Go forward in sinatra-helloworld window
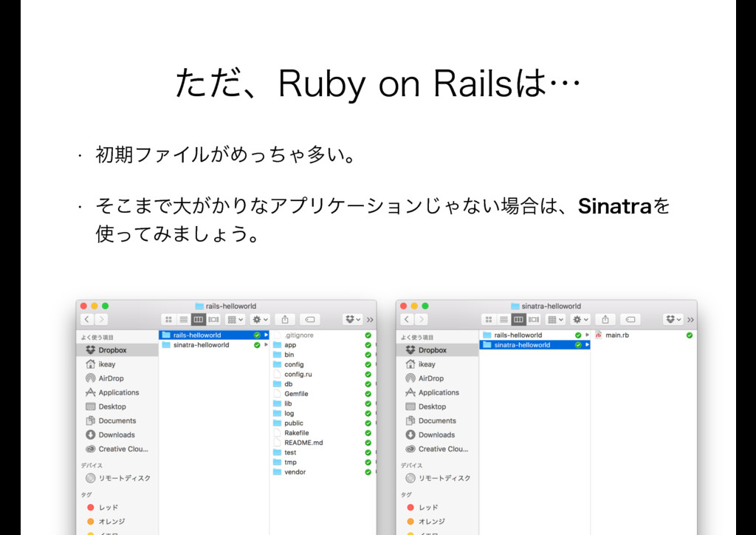 (x=422, y=319)
